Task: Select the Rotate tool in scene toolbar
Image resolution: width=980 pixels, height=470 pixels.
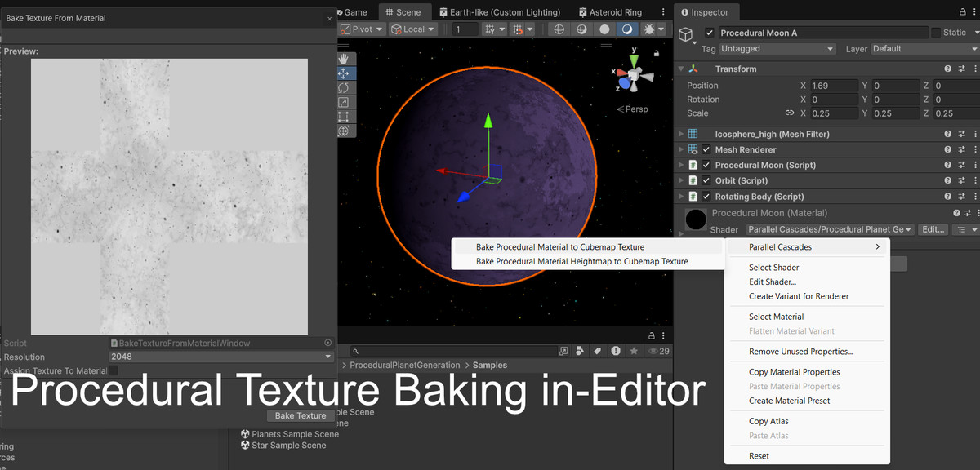Action: coord(344,87)
